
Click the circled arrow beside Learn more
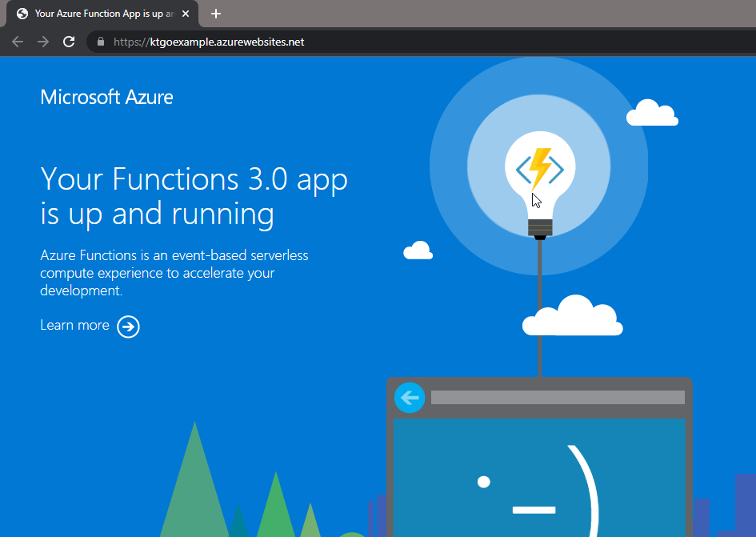tap(128, 327)
